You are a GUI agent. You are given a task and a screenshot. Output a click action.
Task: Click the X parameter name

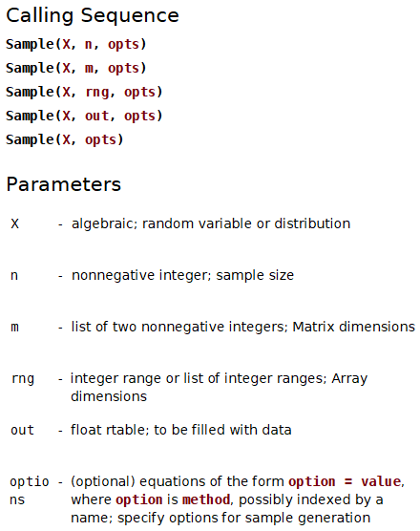15,223
